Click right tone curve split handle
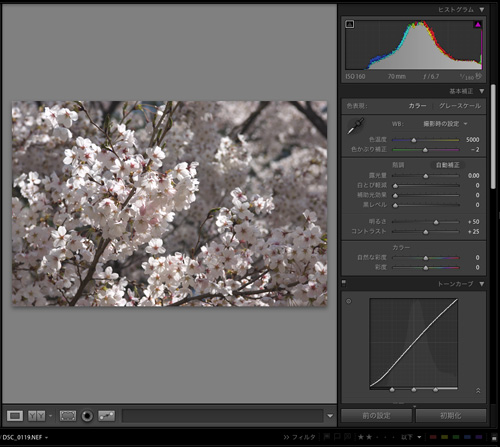 pyautogui.click(x=435, y=389)
